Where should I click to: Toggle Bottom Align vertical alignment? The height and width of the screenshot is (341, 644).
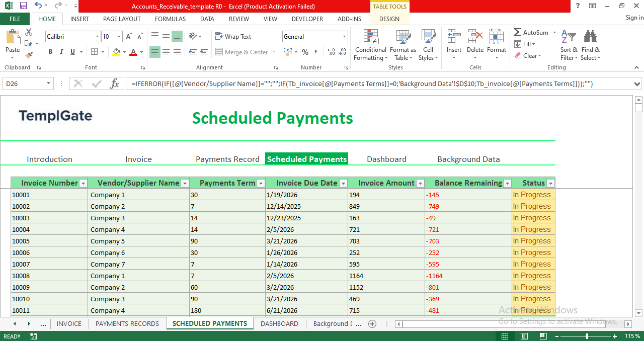pos(177,36)
